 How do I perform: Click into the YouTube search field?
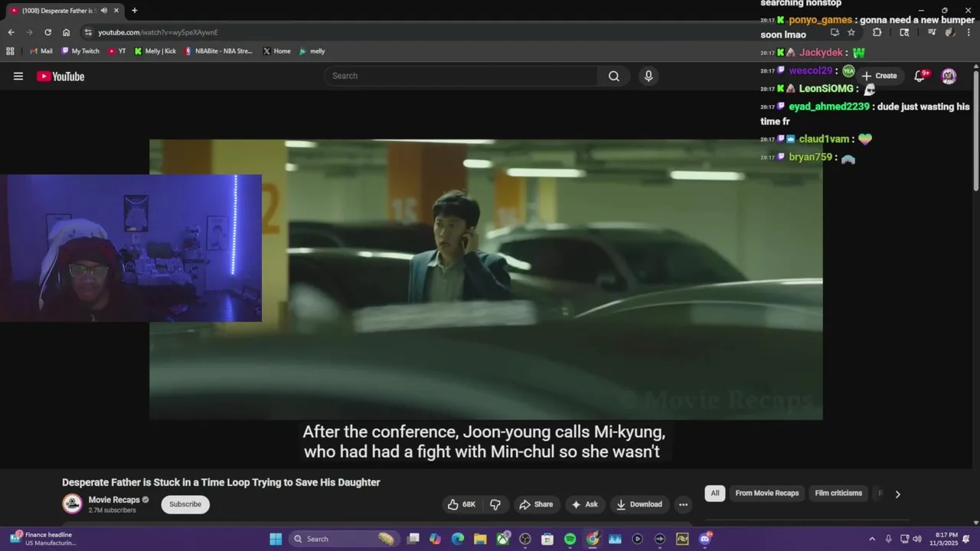pyautogui.click(x=461, y=76)
